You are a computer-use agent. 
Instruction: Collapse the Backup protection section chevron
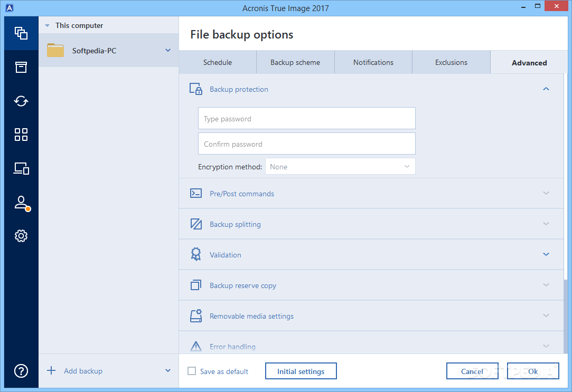(546, 89)
